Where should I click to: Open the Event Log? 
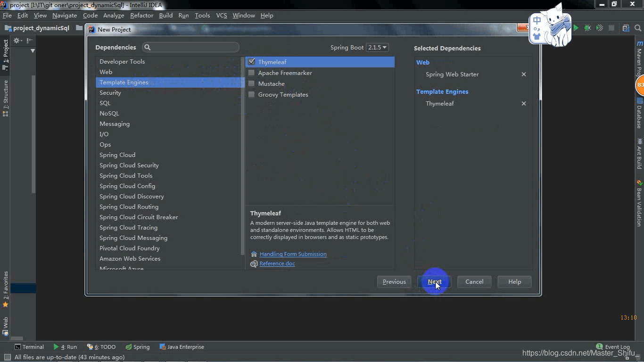pyautogui.click(x=613, y=346)
